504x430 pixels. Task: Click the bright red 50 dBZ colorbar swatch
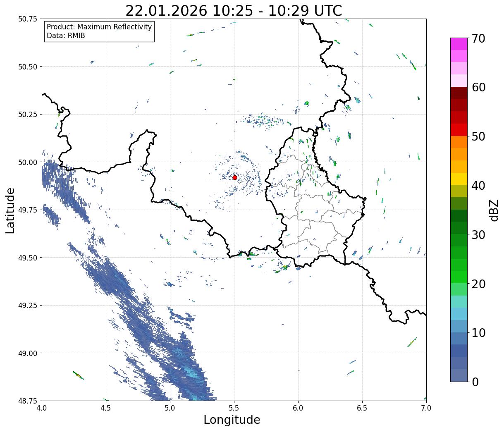pos(459,130)
